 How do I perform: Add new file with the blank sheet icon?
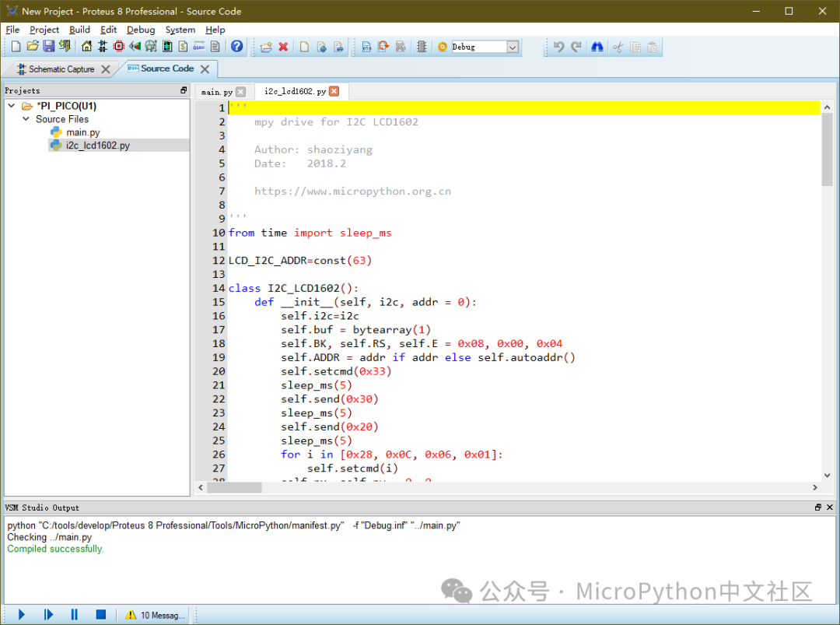coord(304,47)
